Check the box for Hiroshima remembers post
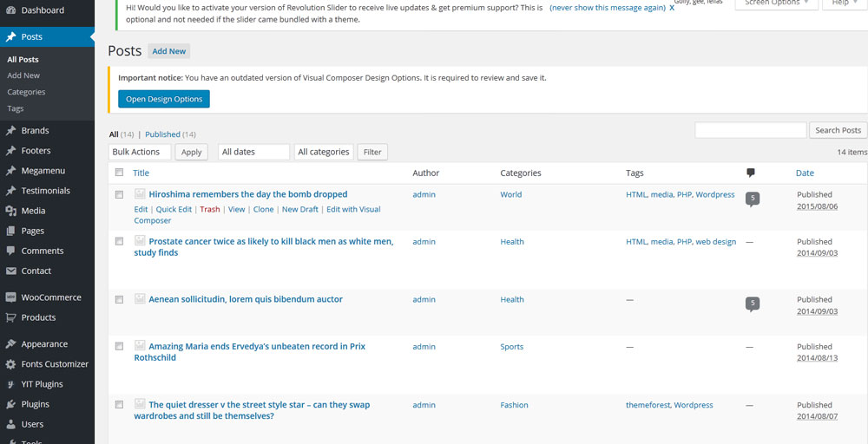The width and height of the screenshot is (868, 444). [x=119, y=195]
